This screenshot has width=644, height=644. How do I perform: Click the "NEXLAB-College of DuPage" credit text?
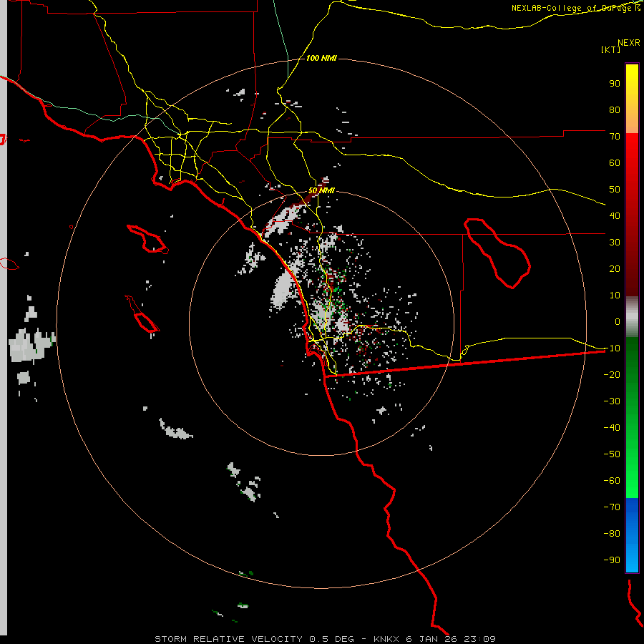tap(571, 8)
